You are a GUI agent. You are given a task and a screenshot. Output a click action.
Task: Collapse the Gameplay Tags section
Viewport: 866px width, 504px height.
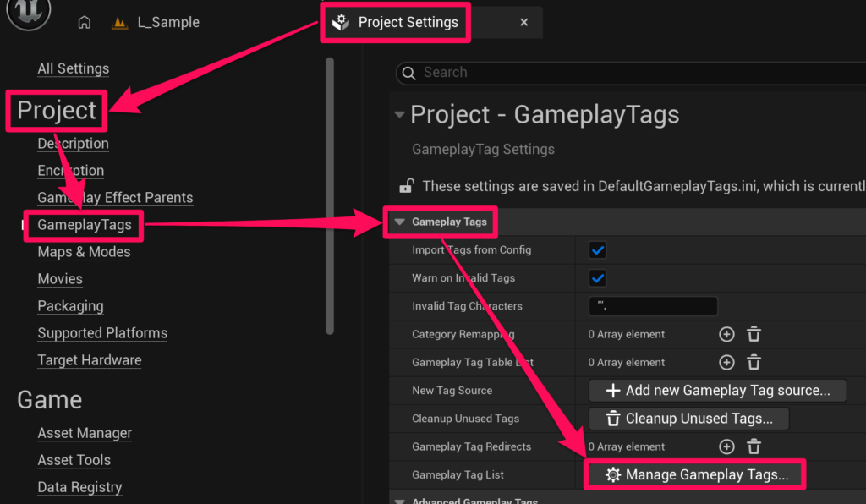click(400, 222)
